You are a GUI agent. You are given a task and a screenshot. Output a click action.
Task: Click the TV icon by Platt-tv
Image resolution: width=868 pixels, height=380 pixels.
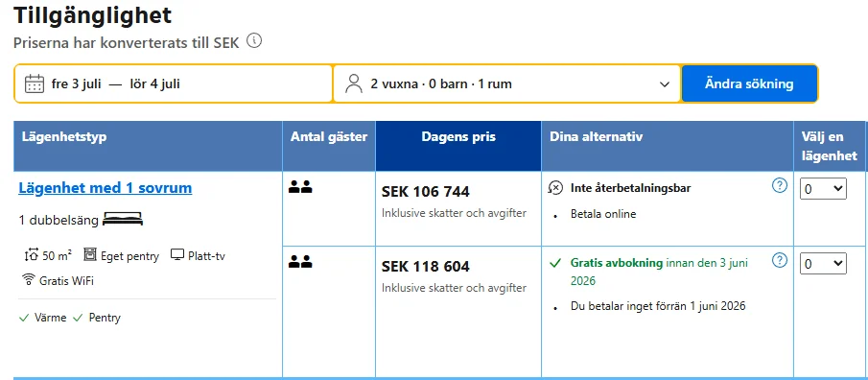point(177,255)
